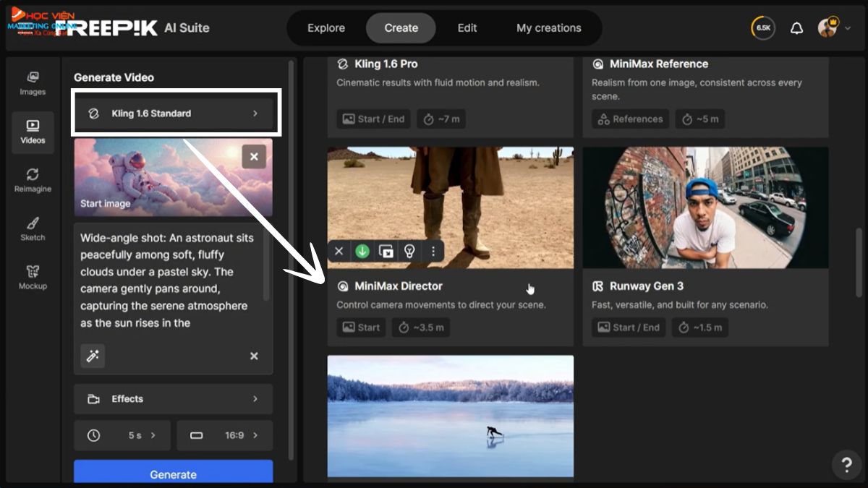The height and width of the screenshot is (488, 868).
Task: Select the Runway Gen 3 model title
Action: tap(647, 286)
